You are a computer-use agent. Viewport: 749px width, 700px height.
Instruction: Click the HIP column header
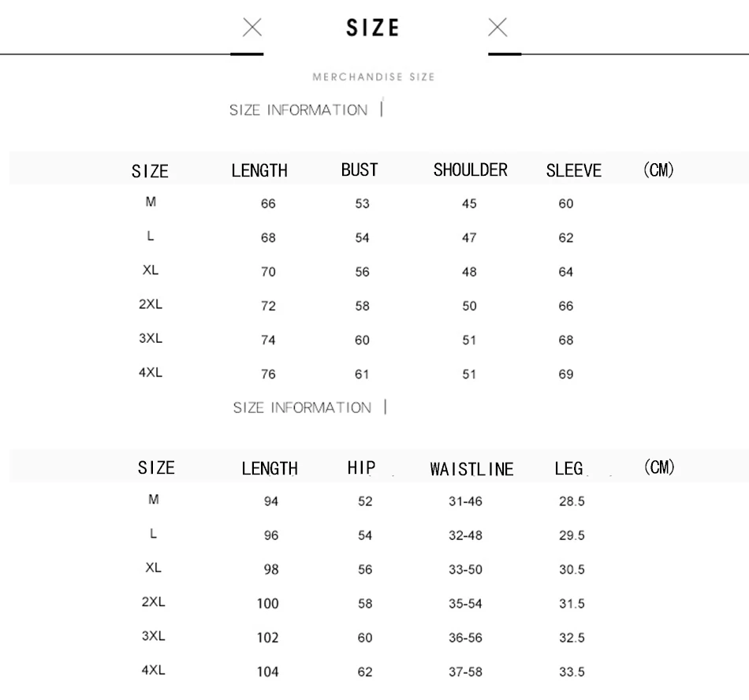362,467
